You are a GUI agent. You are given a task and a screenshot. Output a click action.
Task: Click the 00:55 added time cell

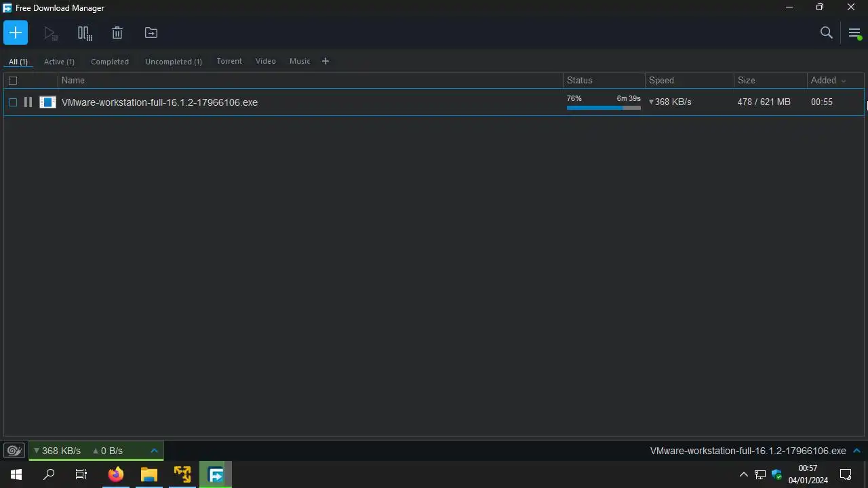coord(822,102)
